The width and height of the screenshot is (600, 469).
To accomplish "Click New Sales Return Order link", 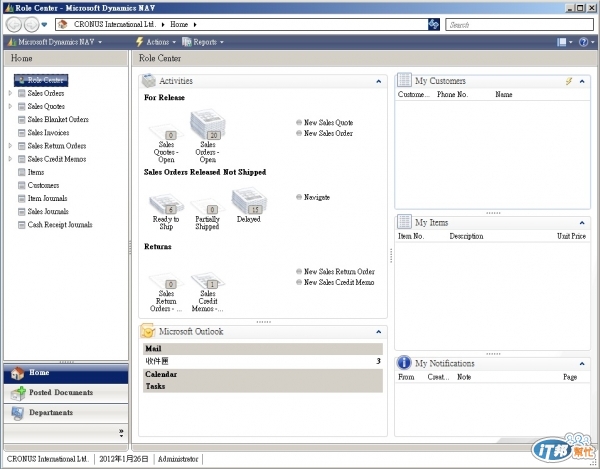I will (339, 272).
